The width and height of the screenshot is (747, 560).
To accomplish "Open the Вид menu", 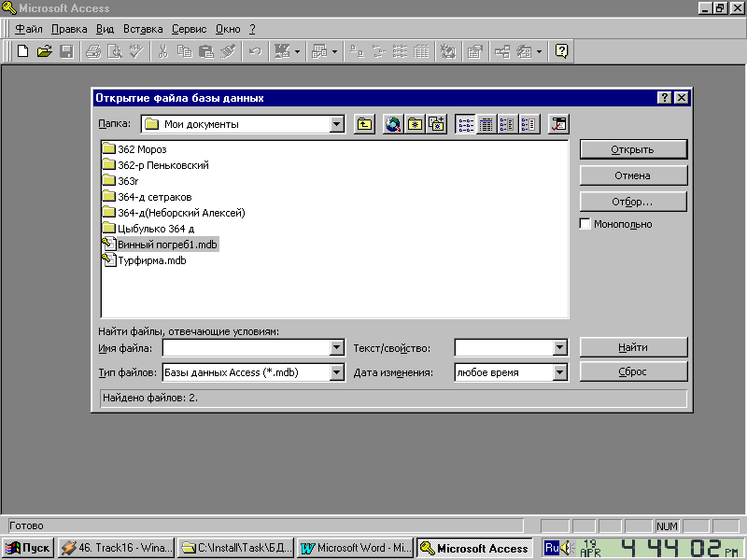I will click(105, 29).
